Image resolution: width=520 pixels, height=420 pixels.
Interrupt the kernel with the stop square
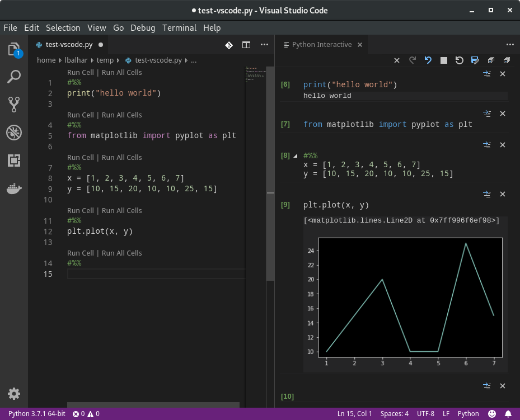(x=444, y=60)
